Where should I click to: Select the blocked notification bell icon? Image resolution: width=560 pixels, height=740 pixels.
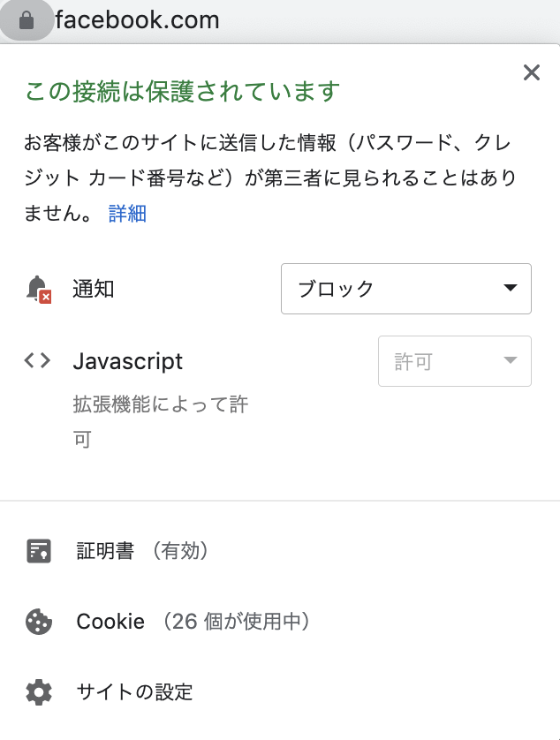(36, 289)
